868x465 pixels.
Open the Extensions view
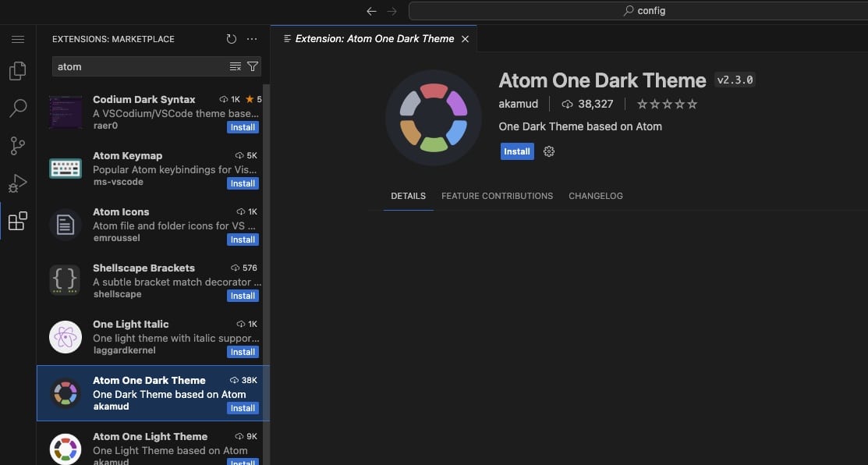coord(18,221)
